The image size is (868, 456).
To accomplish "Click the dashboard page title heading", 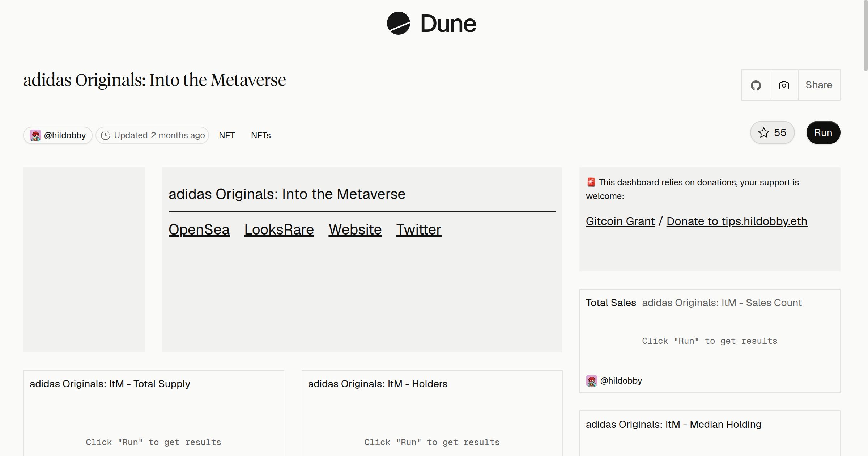I will tap(154, 80).
